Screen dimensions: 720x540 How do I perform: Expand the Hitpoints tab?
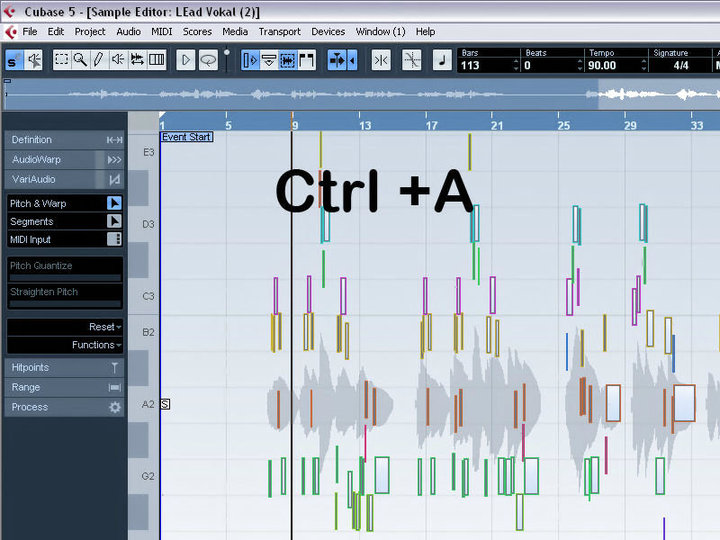[x=64, y=367]
